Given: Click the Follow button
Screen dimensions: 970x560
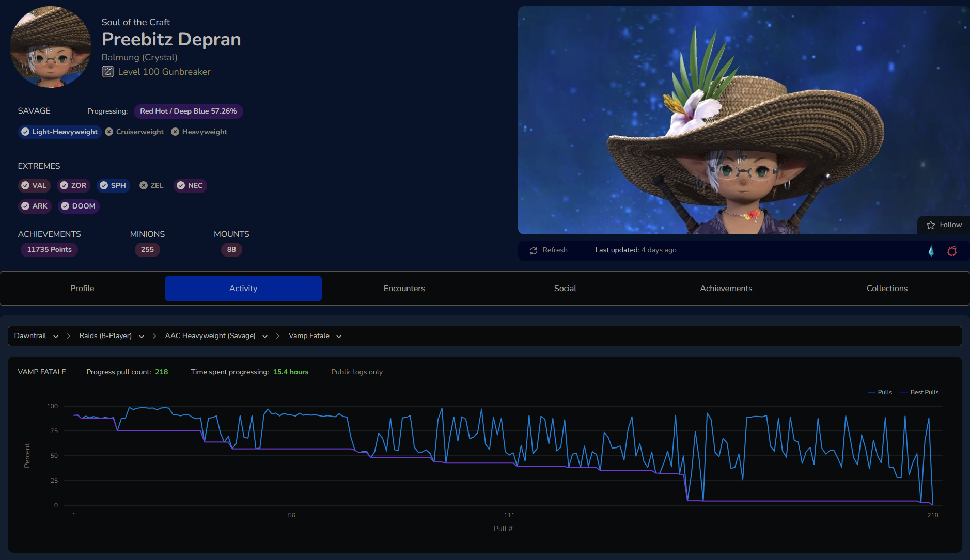Looking at the screenshot, I should 944,225.
